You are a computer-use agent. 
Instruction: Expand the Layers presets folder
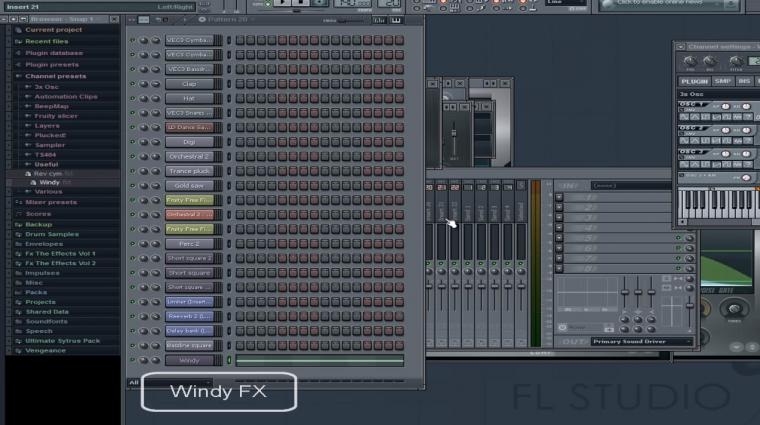(x=28, y=126)
